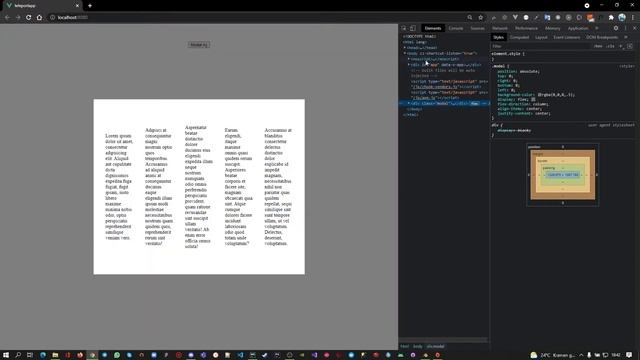Open the Chrome three-dot menu
Image resolution: width=640 pixels, height=360 pixels.
(x=633, y=18)
